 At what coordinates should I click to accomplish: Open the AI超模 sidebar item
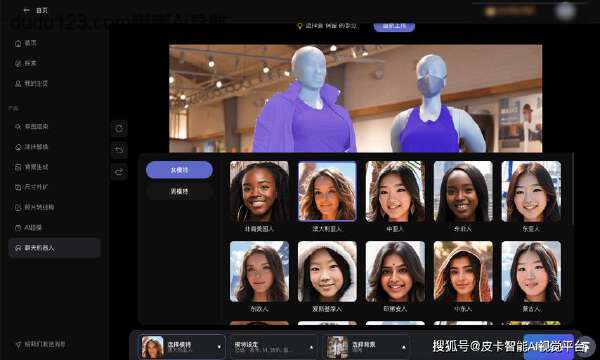click(x=28, y=228)
